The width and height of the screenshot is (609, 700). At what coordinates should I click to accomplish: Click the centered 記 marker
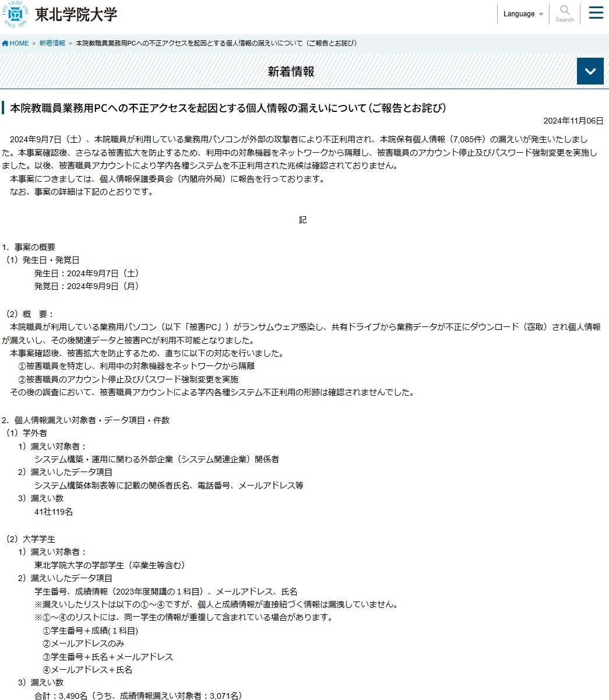pyautogui.click(x=302, y=220)
